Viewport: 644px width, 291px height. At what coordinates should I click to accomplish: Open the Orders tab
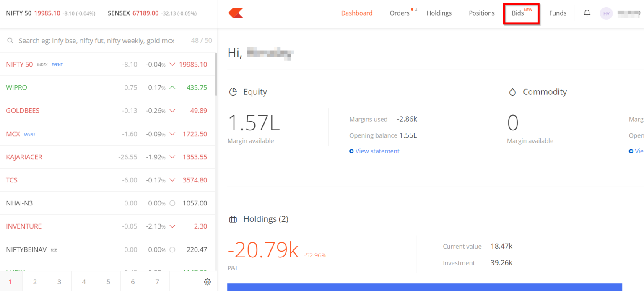399,13
